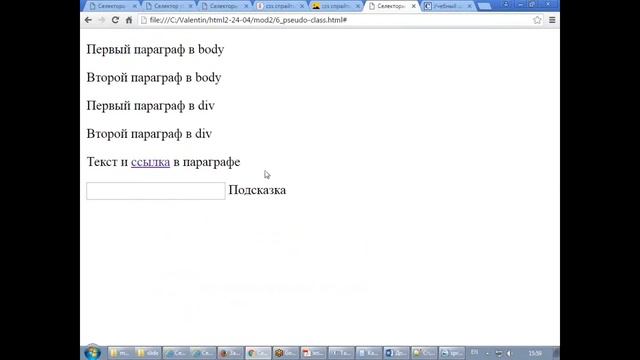Screen dimensions: 640x360
Task: Bookmark this page with the star icon
Action: click(x=537, y=20)
